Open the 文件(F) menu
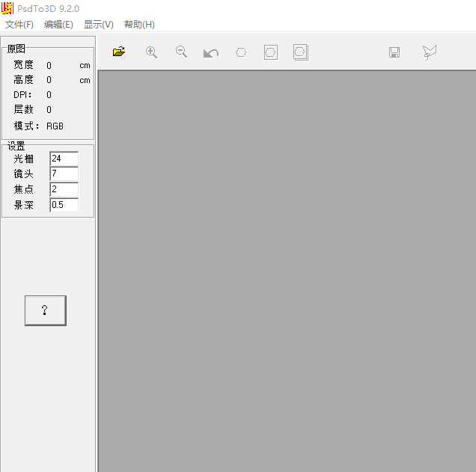Viewport: 476px width, 472px height. [19, 25]
